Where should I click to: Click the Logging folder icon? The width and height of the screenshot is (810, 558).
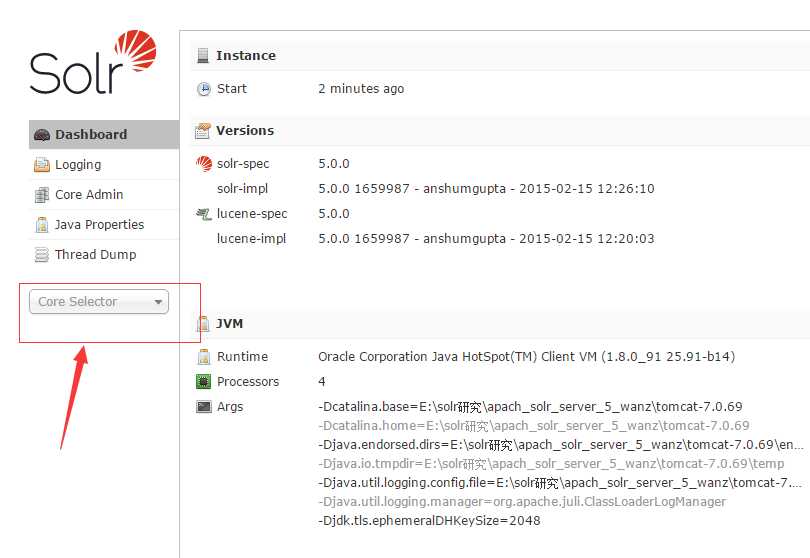click(41, 165)
